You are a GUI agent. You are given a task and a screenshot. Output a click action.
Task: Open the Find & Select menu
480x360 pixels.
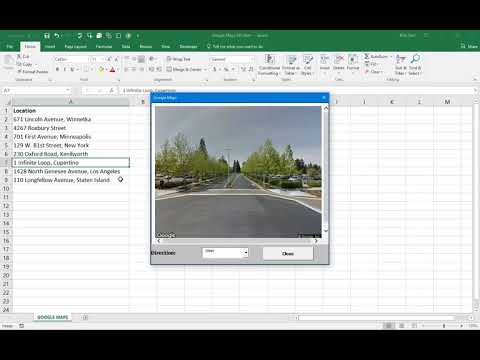click(415, 65)
